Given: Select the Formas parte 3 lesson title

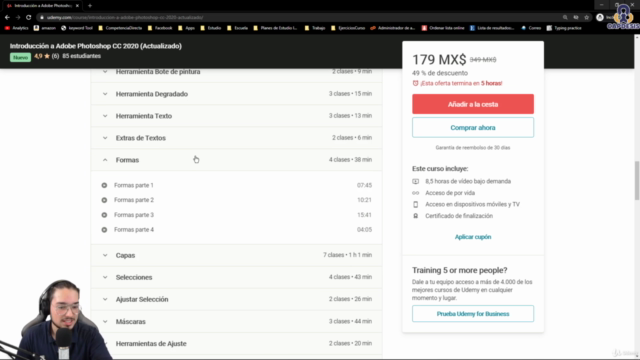Looking at the screenshot, I should coord(134,215).
